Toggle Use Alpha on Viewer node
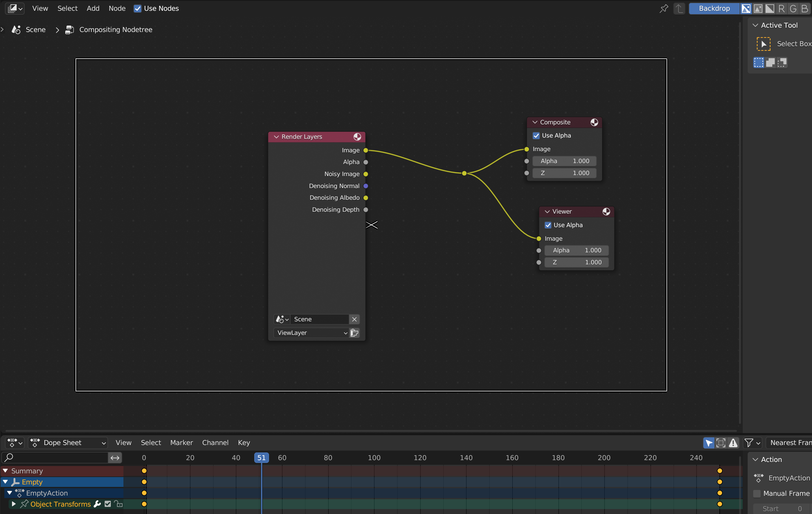The image size is (812, 514). pos(548,225)
